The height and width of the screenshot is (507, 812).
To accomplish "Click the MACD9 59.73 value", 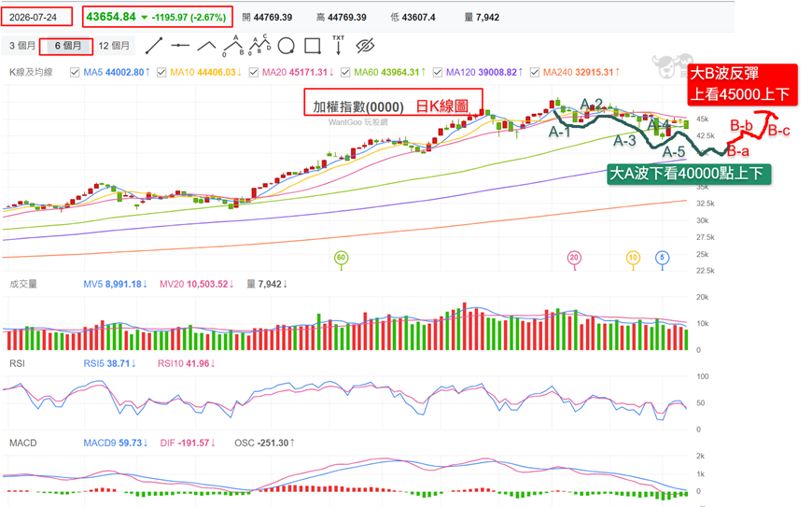I will [116, 443].
